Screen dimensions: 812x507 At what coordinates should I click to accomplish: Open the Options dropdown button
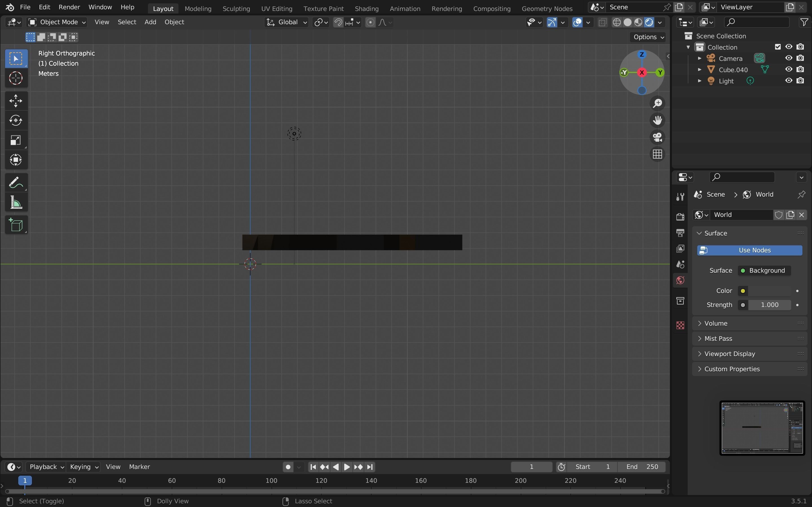(648, 37)
